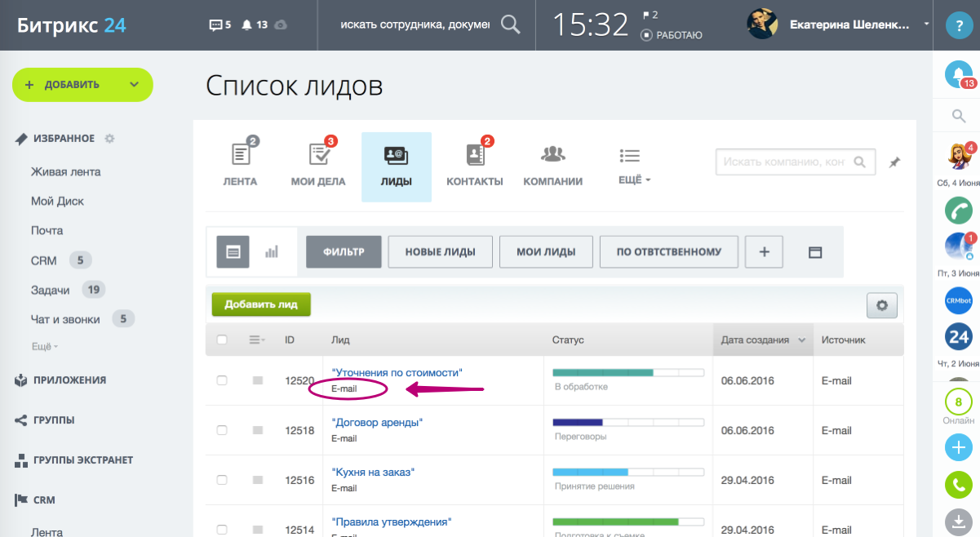Expand user menu arrow next to Екатерина
Viewport: 980px width, 537px height.
926,24
